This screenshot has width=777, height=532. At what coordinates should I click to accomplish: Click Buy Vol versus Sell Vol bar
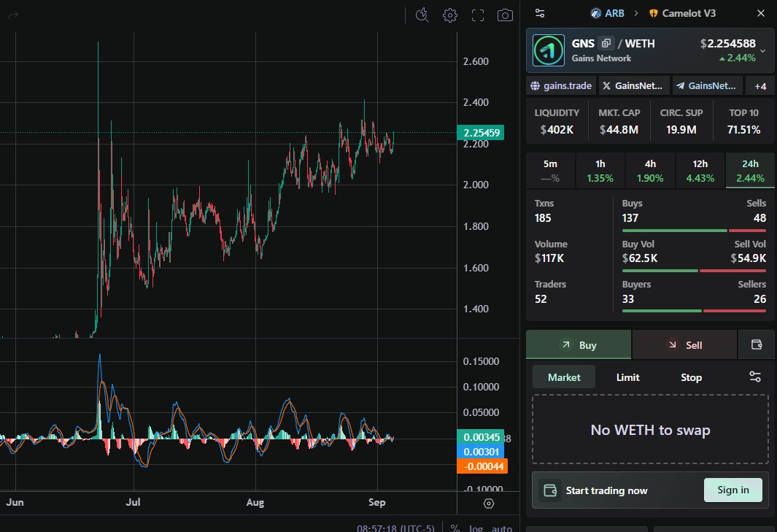click(694, 271)
